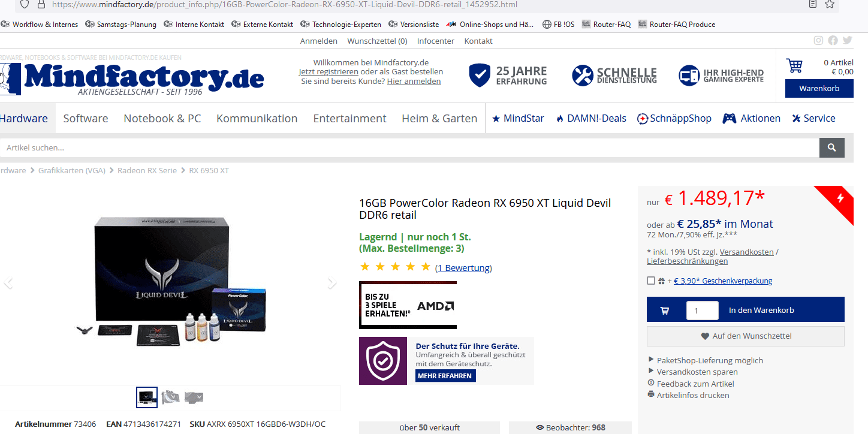Show previous product image with left arrow
The width and height of the screenshot is (868, 434).
8,283
